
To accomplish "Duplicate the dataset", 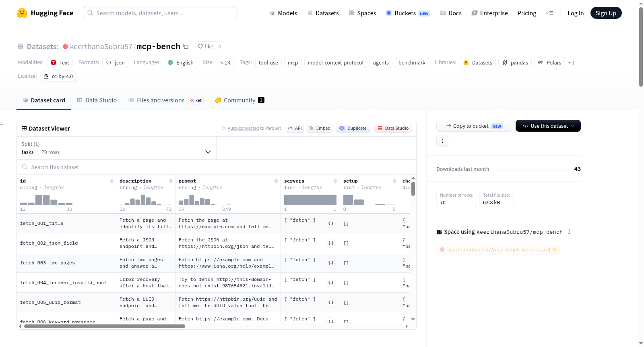I will pyautogui.click(x=353, y=128).
